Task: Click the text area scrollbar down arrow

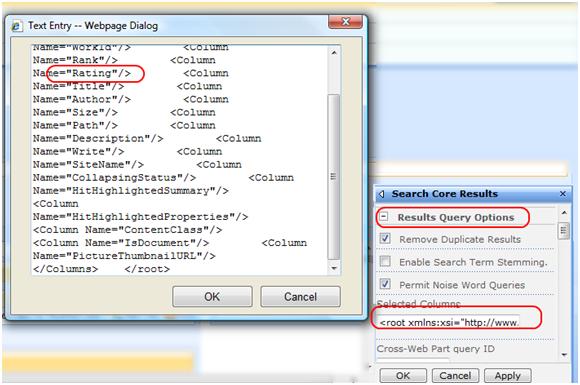Action: point(334,268)
